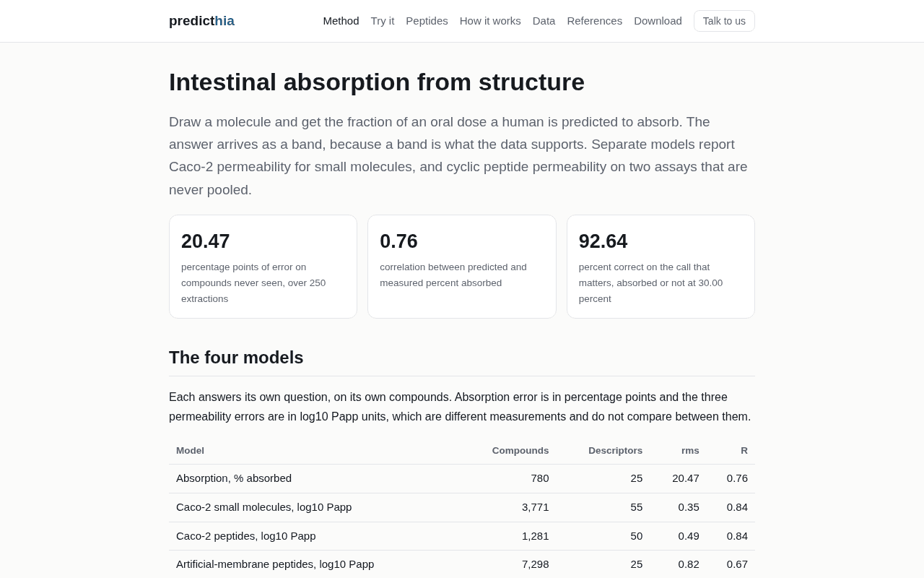Viewport: 924px width, 578px height.
Task: Select the 0.76 correlation stat card
Action: (462, 267)
